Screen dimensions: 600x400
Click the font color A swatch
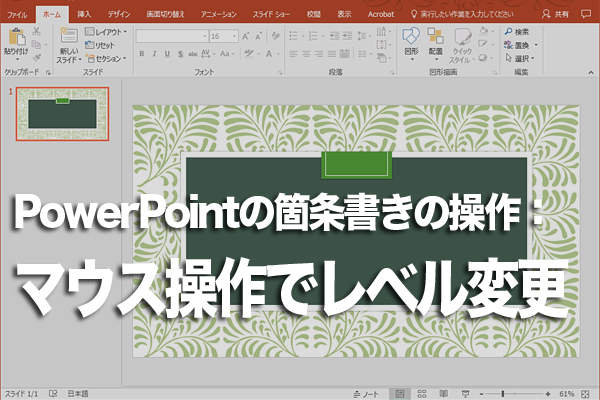(x=269, y=54)
